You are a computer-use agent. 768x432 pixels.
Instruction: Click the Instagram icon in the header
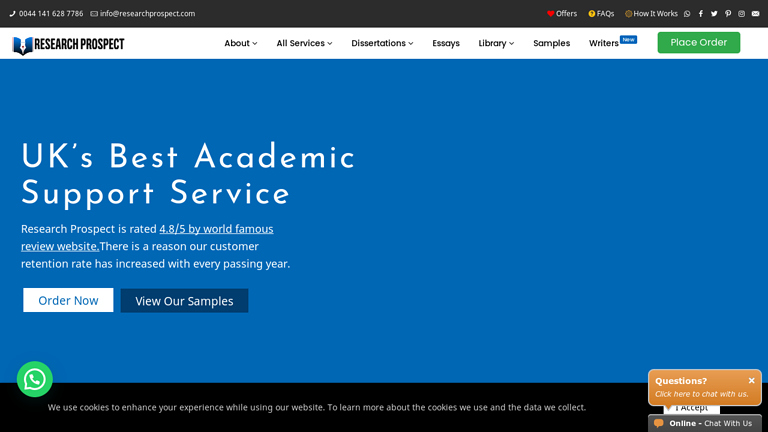pyautogui.click(x=741, y=14)
